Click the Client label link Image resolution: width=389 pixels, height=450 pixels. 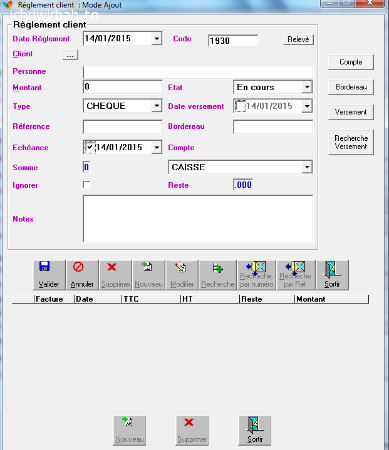pyautogui.click(x=23, y=54)
